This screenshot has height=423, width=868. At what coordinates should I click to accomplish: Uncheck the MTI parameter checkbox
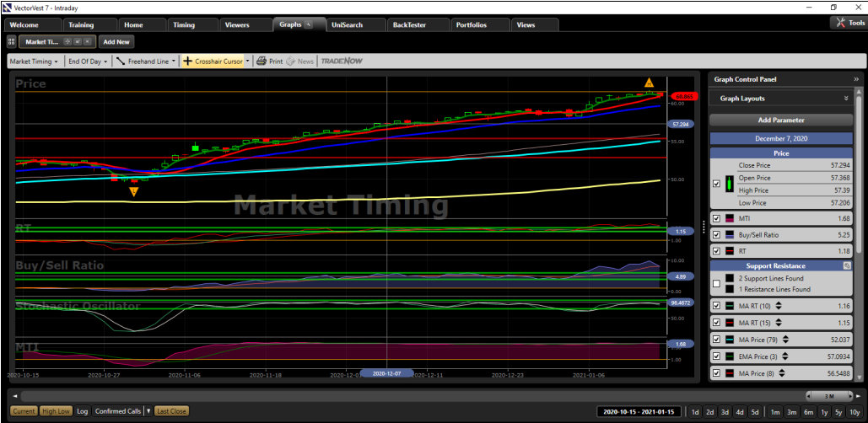click(x=716, y=218)
